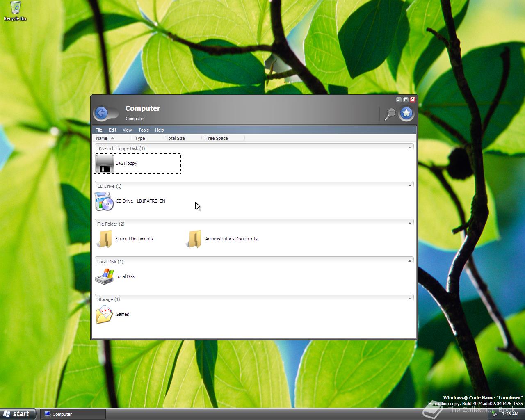Minimize the Computer window

399,100
